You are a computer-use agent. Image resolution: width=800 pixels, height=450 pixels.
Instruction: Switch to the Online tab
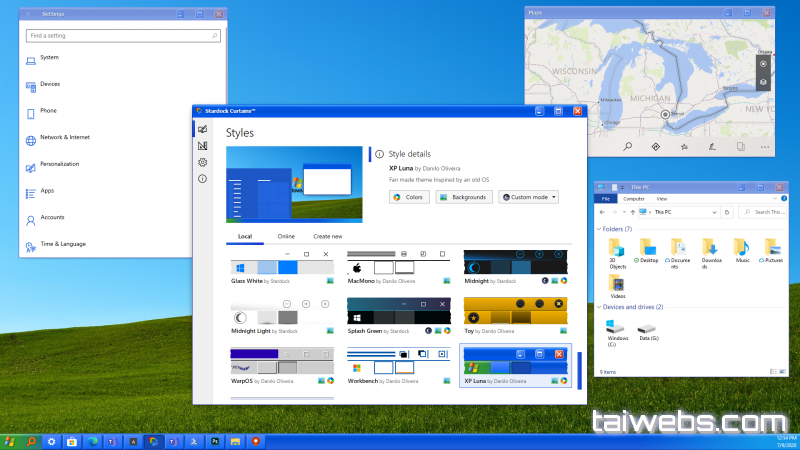tap(286, 236)
